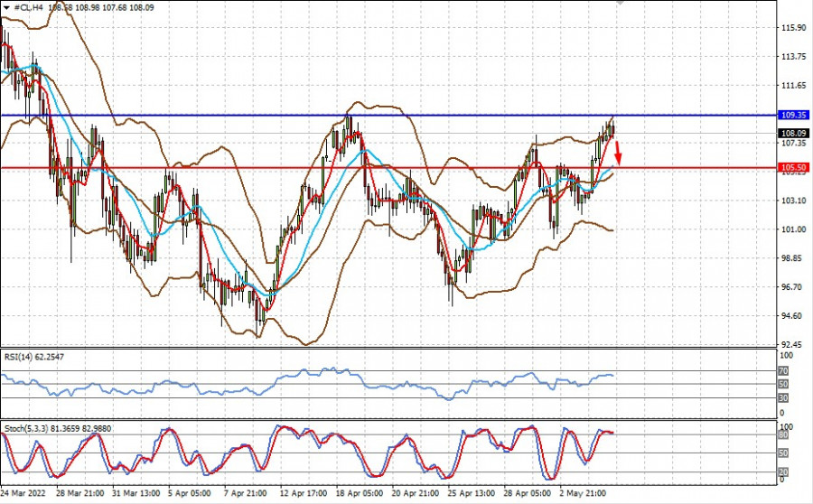Click the chart shift triangle marker at top
The width and height of the screenshot is (813, 504).
pyautogui.click(x=620, y=5)
